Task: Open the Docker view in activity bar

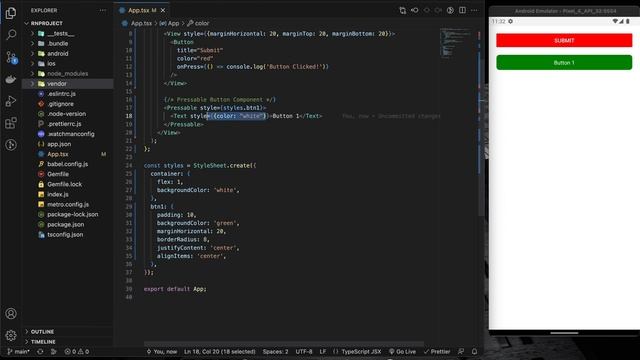Action: click(x=11, y=79)
